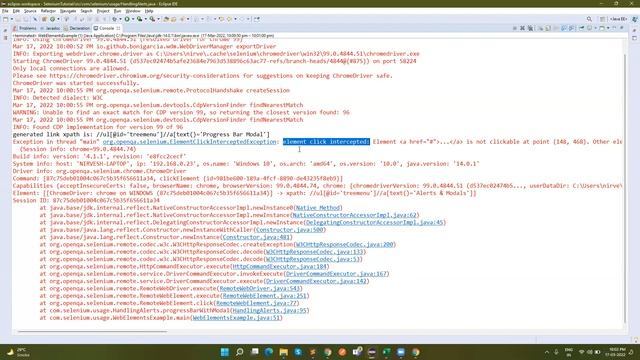Open HttpCommandExecutor.java:184 link

[x=279, y=267]
